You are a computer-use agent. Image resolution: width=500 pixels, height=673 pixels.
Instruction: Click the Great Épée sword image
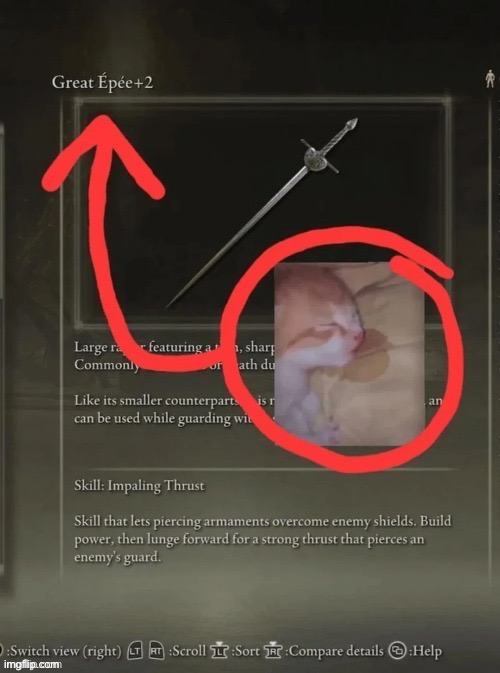(261, 213)
